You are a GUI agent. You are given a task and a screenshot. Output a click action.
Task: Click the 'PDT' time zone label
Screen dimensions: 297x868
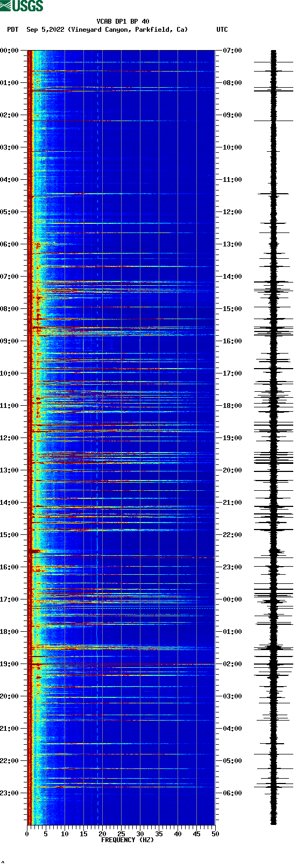point(12,30)
